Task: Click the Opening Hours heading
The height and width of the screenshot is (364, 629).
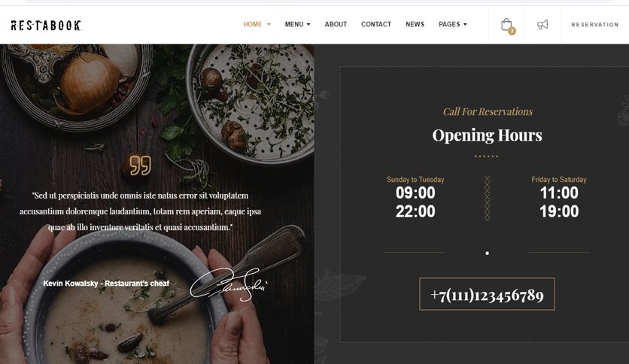Action: (x=487, y=135)
